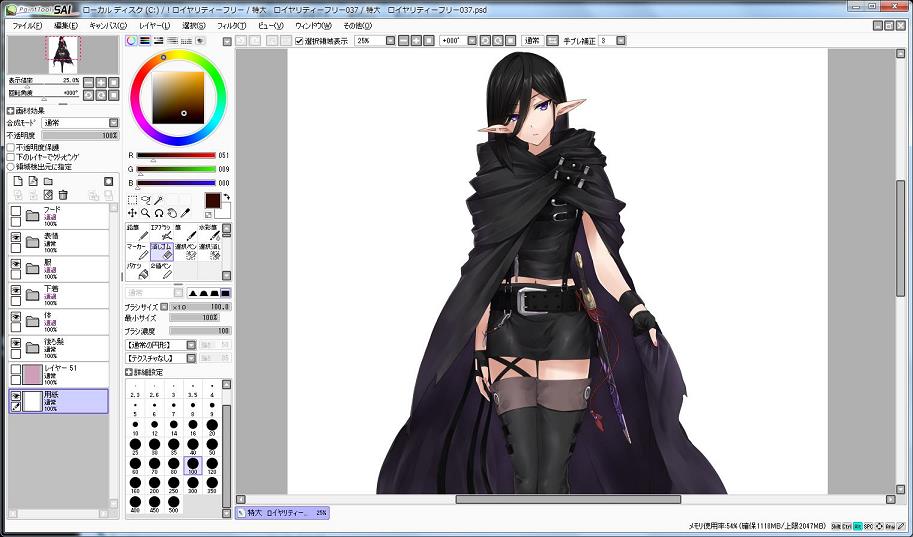Select the Pencil (鉛筆) brush tool

click(136, 231)
